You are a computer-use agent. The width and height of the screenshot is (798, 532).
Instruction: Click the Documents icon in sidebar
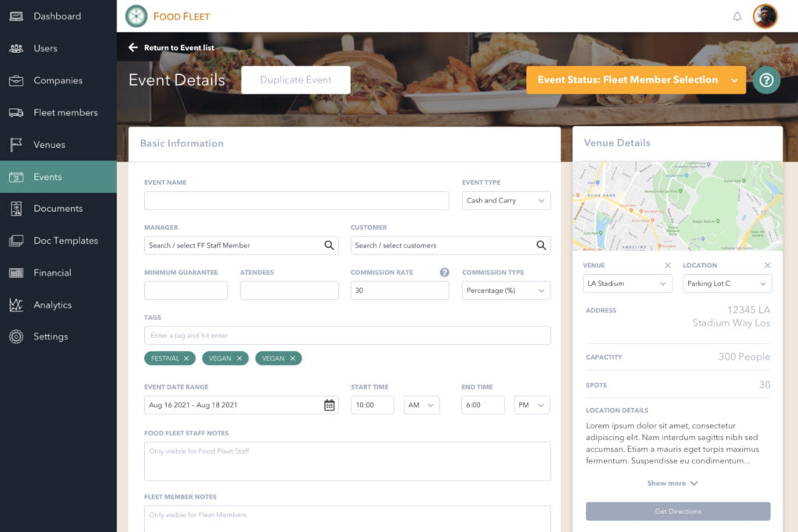point(16,208)
